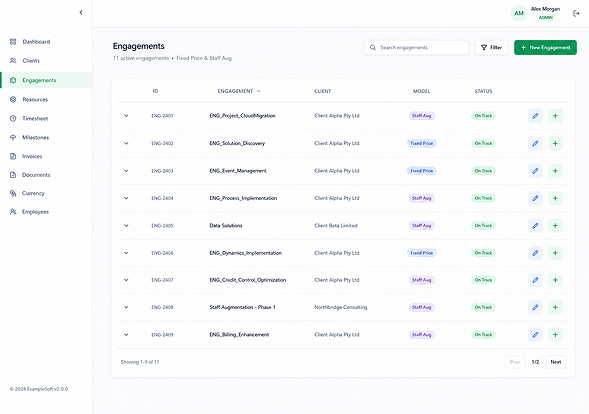Expand the ENG-2408 row chevron
This screenshot has height=414, width=589.
point(126,307)
